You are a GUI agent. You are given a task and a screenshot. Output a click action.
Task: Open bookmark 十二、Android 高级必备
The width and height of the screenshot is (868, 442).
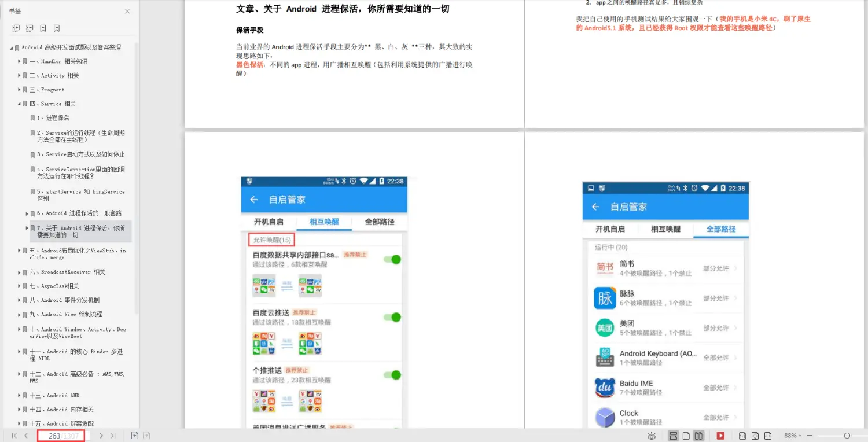[77, 377]
